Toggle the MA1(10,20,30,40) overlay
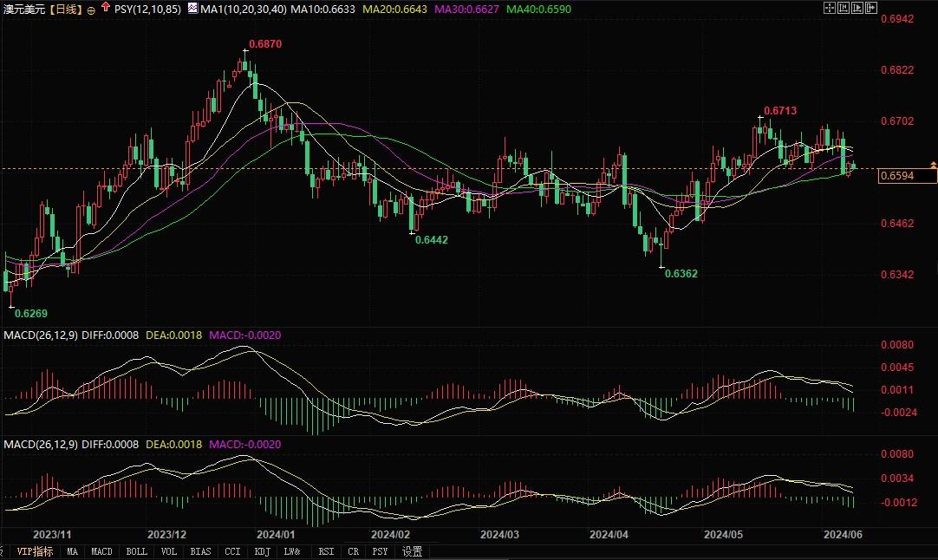The image size is (938, 560). 243,7
